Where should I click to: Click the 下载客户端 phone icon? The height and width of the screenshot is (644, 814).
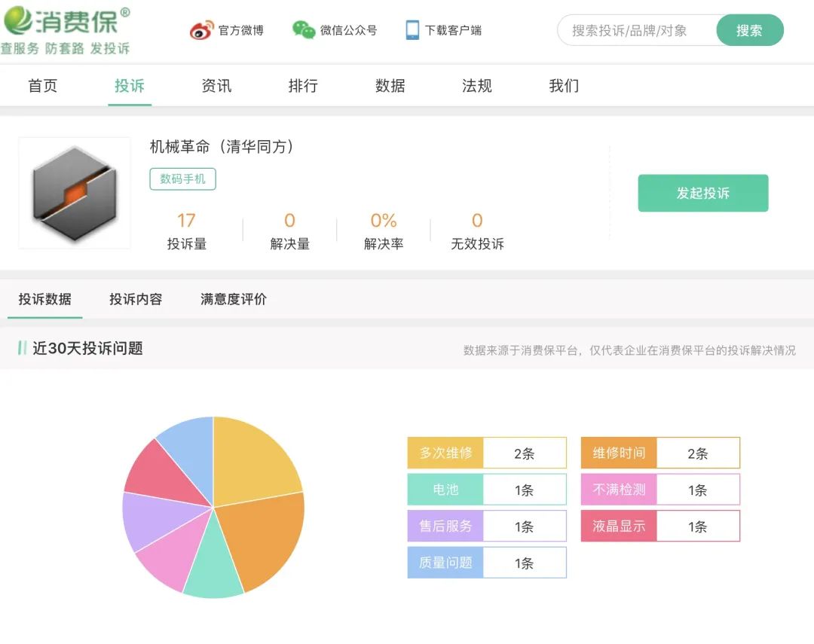412,29
